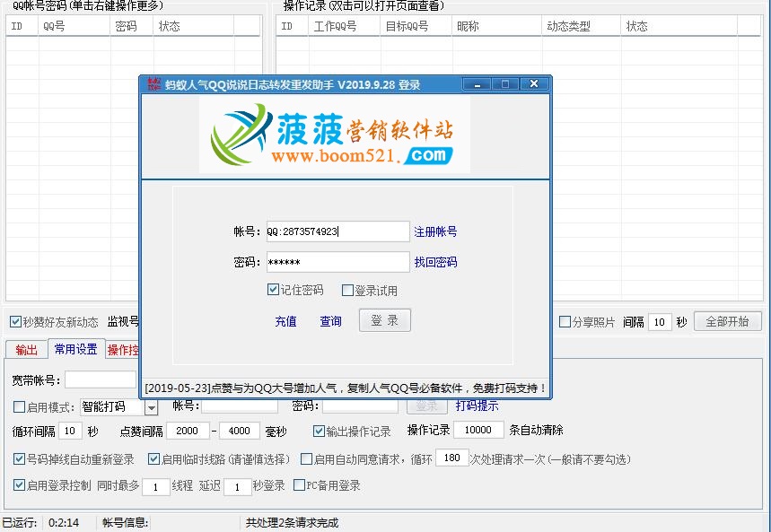Click the ID column header in account list
771x532 pixels.
pyautogui.click(x=22, y=26)
